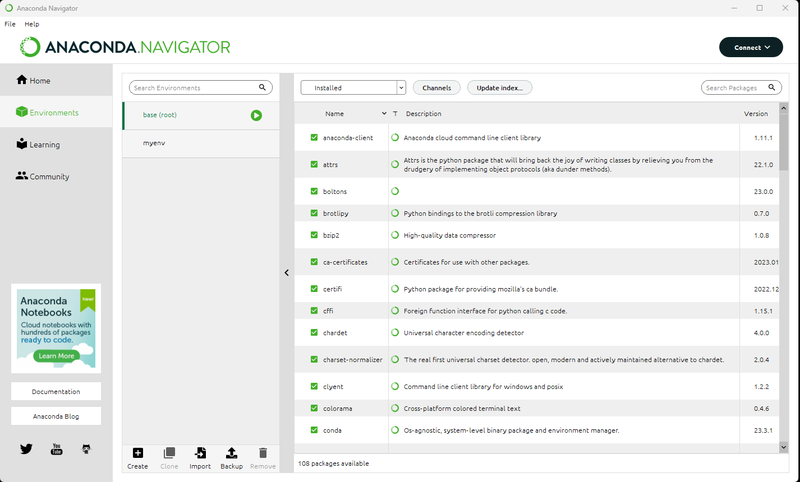Toggle the boltons package checkbox
The height and width of the screenshot is (482, 800).
(314, 191)
